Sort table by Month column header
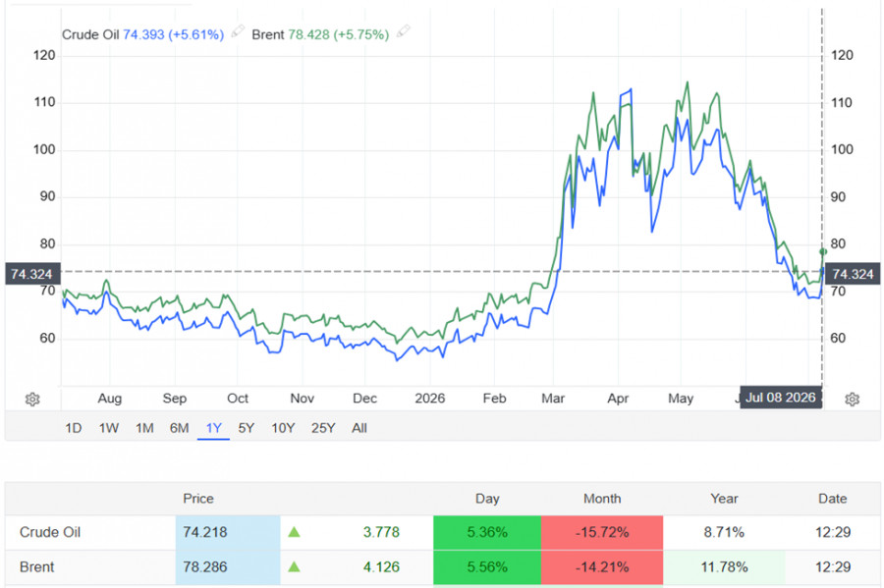 pyautogui.click(x=602, y=499)
